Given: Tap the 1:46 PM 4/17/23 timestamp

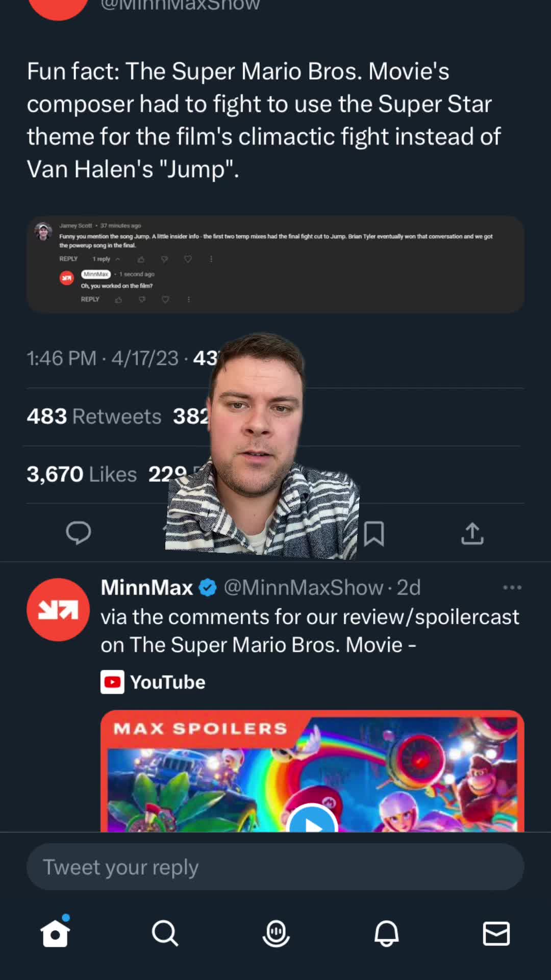Looking at the screenshot, I should click(x=103, y=358).
